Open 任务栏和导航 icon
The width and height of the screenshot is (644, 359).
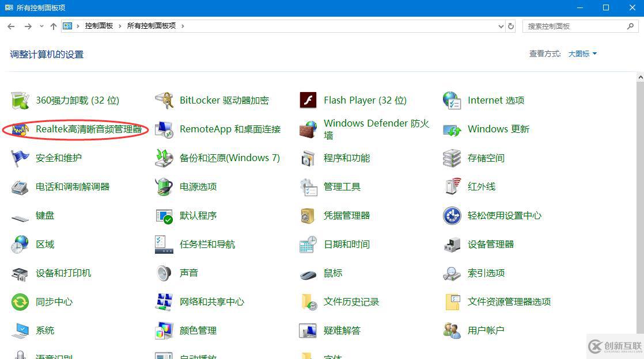pos(164,245)
